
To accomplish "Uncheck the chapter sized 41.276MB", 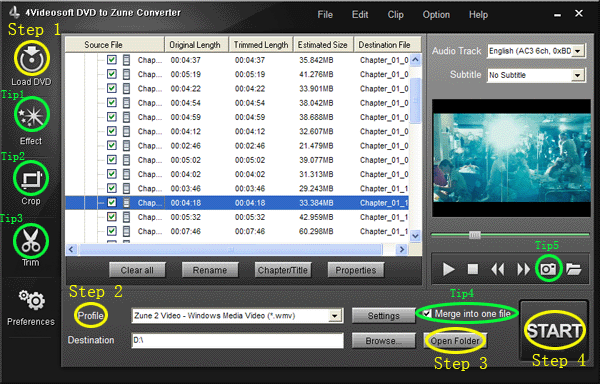I will 112,74.
